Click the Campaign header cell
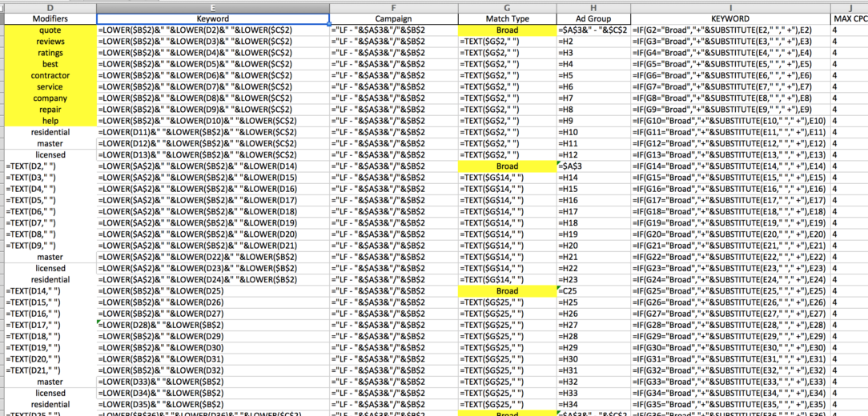This screenshot has width=868, height=416. [394, 19]
